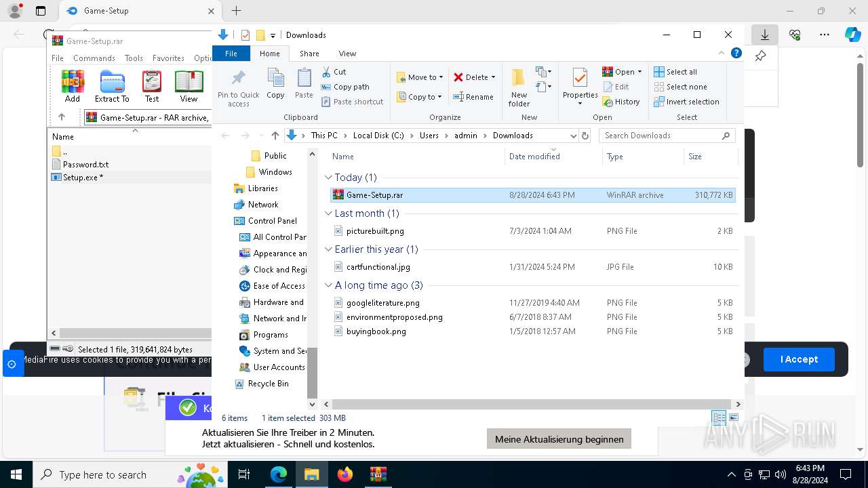868x488 pixels.
Task: Click Cut in the Clipboard group
Action: (334, 72)
